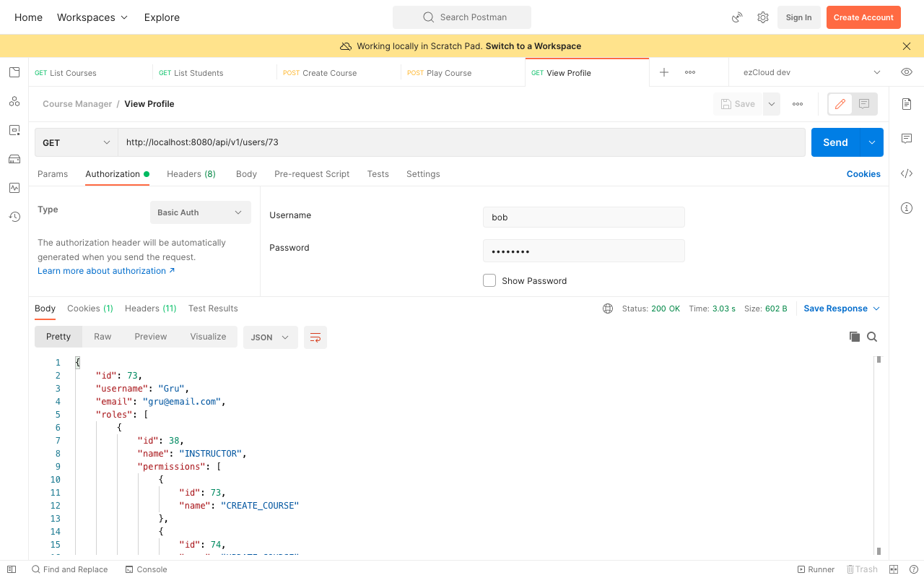Click the Search Postman box
This screenshot has height=578, width=924.
(x=462, y=17)
